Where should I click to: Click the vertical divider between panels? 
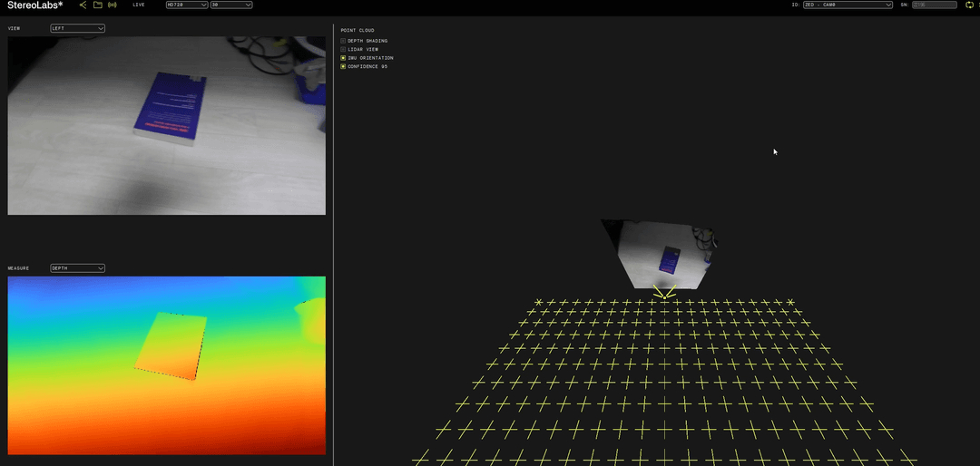tap(333, 245)
